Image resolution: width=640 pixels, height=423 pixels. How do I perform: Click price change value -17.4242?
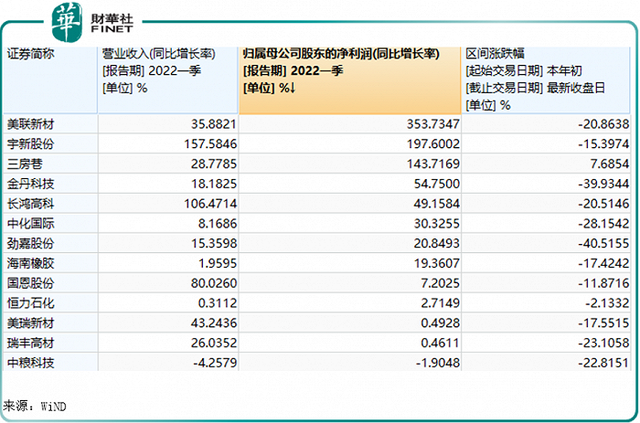pyautogui.click(x=604, y=263)
